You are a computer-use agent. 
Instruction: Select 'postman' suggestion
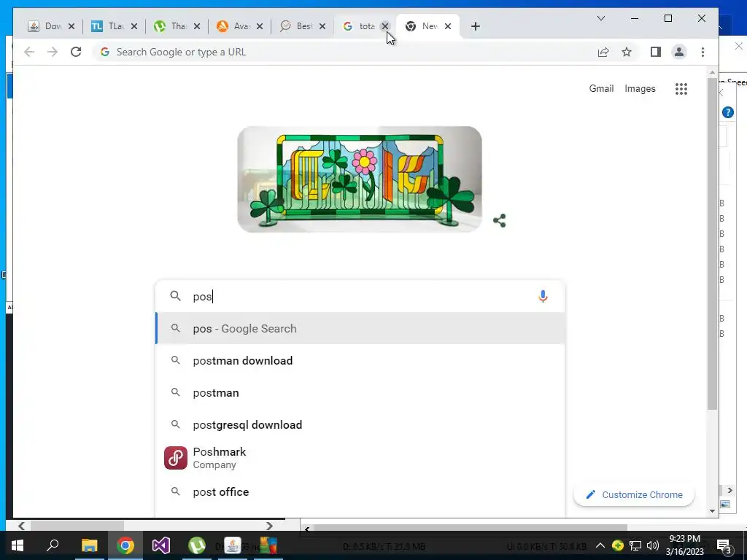360,393
